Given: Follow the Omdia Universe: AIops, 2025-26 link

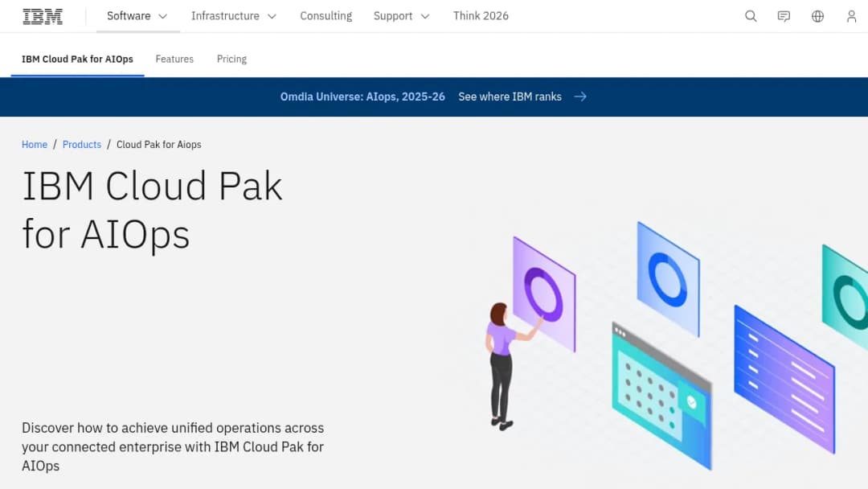Looking at the screenshot, I should [x=362, y=97].
